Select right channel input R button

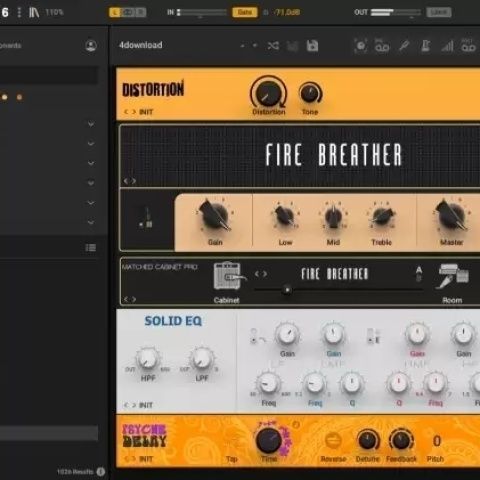point(141,13)
